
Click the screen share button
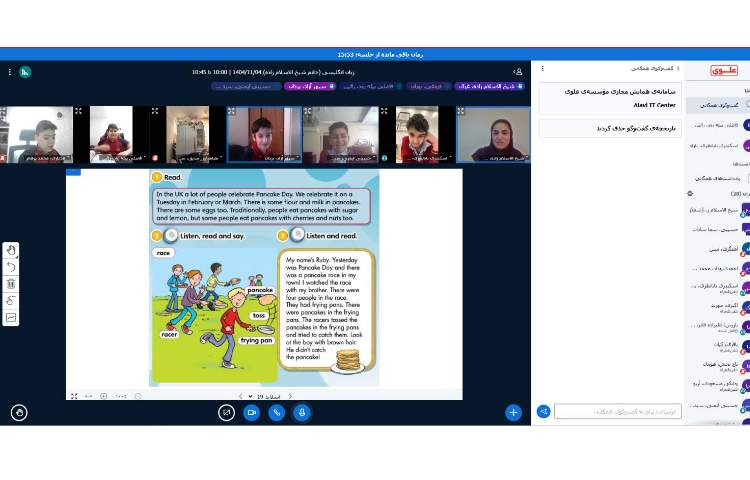(x=226, y=412)
